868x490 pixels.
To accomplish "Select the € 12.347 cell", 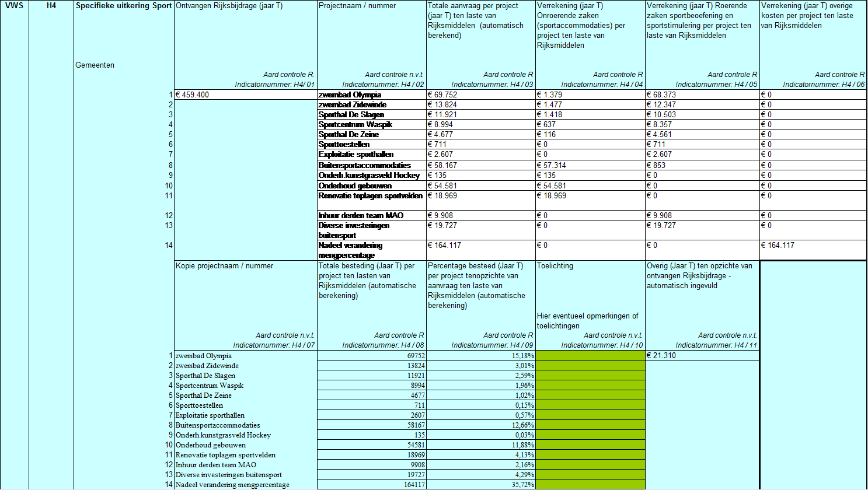I will (x=702, y=104).
